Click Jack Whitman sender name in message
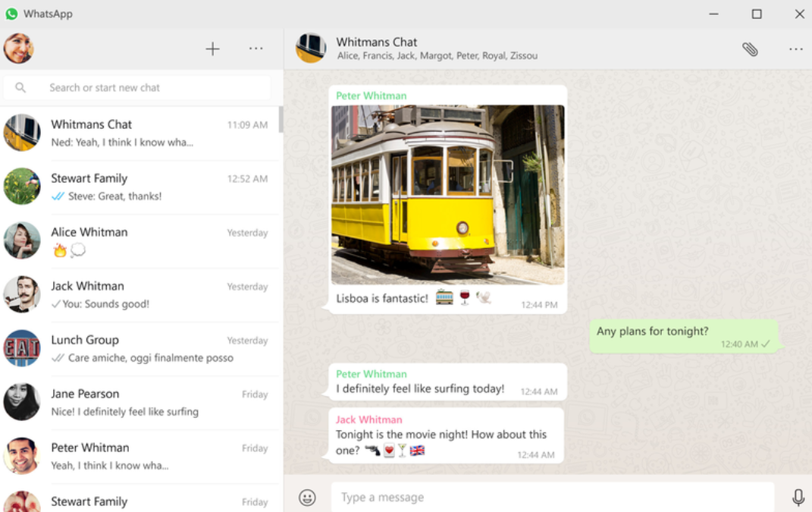 click(368, 419)
